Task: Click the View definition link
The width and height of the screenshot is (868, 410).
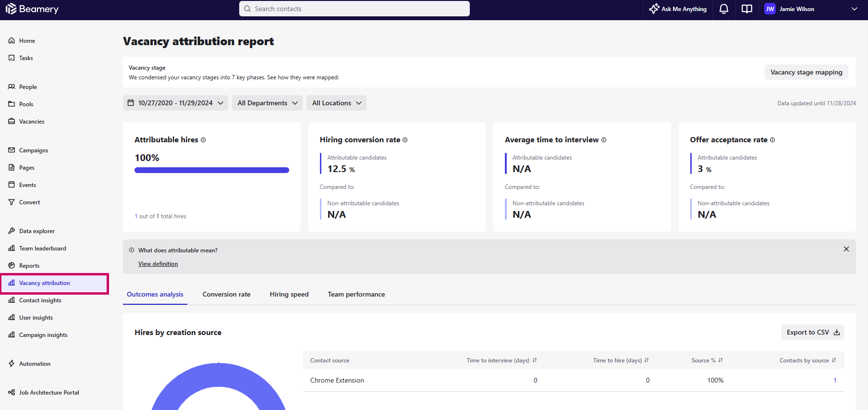Action: pos(158,264)
